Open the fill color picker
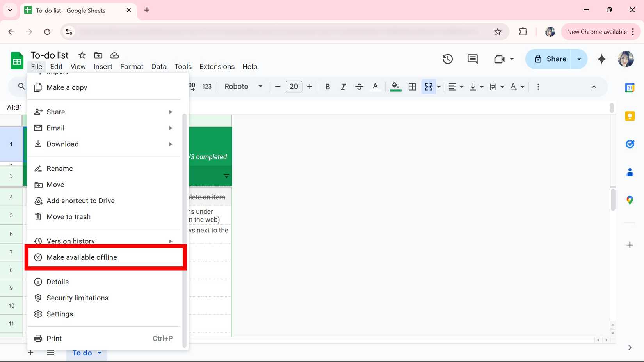Image resolution: width=644 pixels, height=362 pixels. coord(395,87)
